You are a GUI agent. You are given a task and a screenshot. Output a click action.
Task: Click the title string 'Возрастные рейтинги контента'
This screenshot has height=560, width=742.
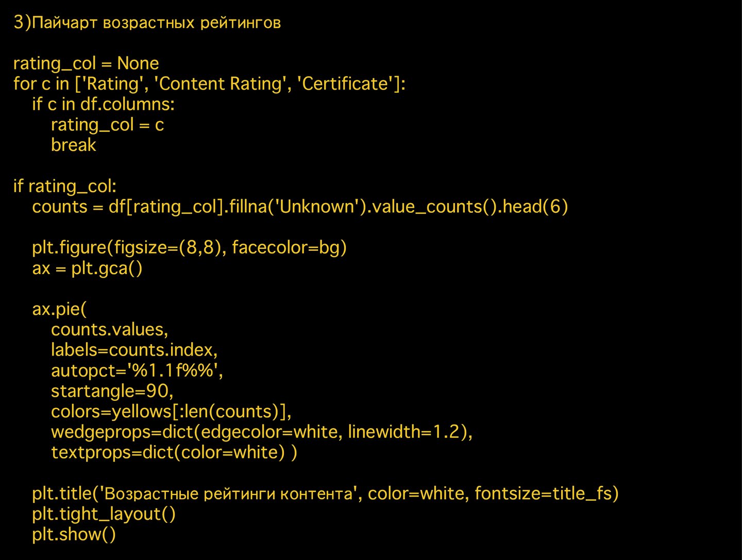click(x=228, y=494)
